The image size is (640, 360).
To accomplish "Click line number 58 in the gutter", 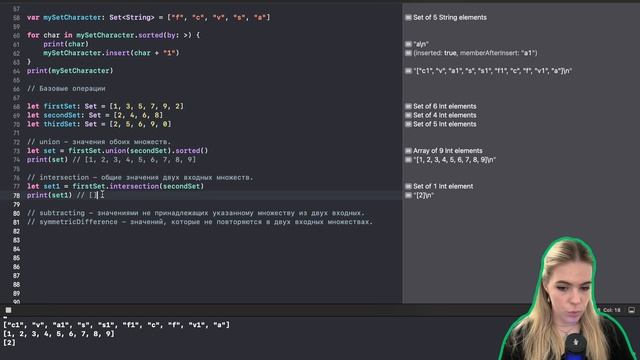I will (x=16, y=18).
